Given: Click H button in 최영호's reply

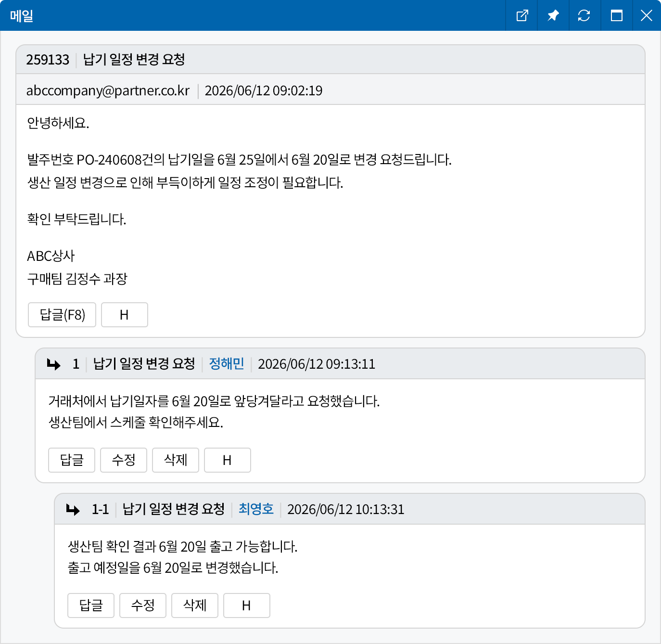Looking at the screenshot, I should click(x=247, y=605).
